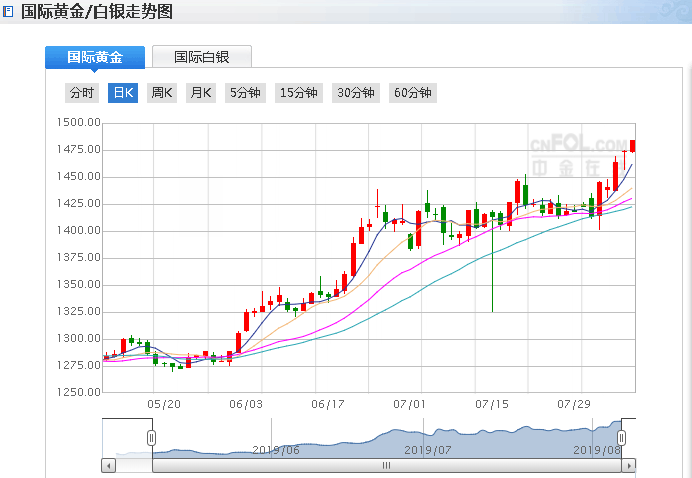This screenshot has height=478, width=692.
Task: Click the 07/01 date axis label
Action: (410, 404)
